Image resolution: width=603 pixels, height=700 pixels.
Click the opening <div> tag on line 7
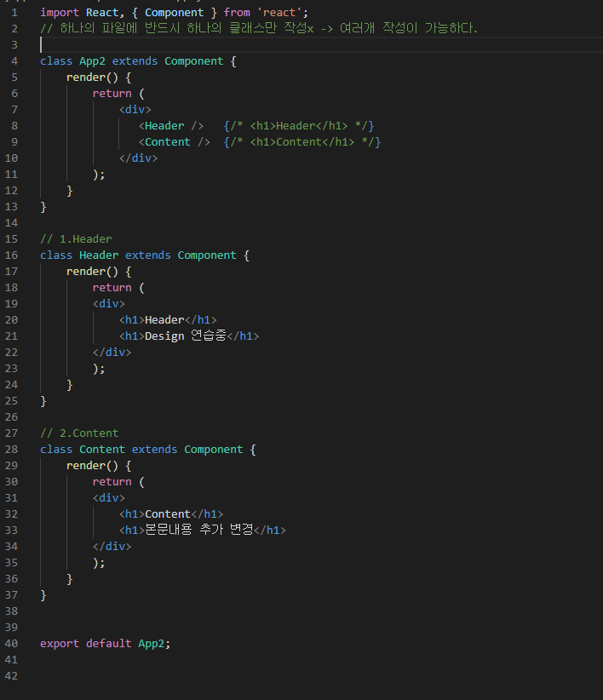135,110
